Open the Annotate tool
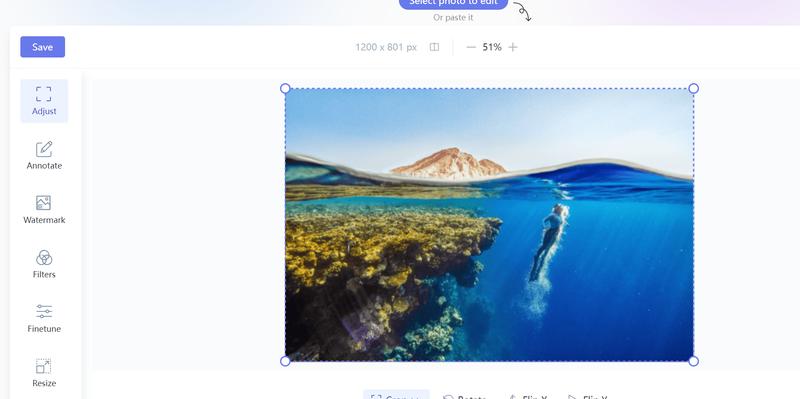Viewport: 800px width, 399px height. tap(44, 156)
